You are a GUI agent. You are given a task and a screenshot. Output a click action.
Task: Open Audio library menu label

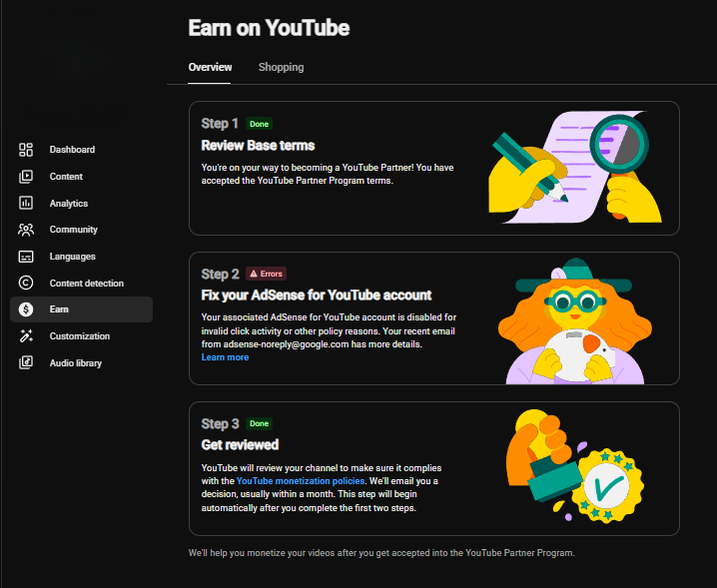tap(76, 363)
